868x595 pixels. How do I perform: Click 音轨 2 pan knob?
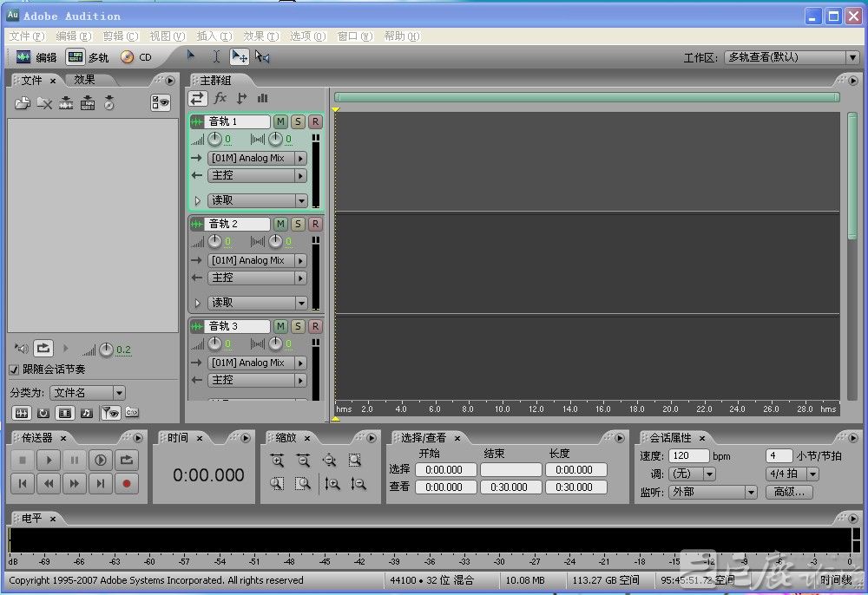coord(275,241)
